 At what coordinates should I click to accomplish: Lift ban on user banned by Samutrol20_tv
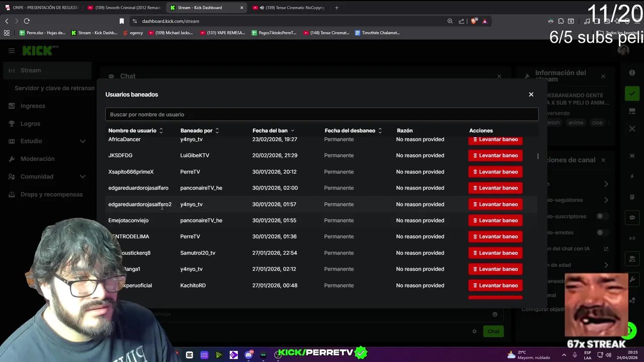click(495, 253)
